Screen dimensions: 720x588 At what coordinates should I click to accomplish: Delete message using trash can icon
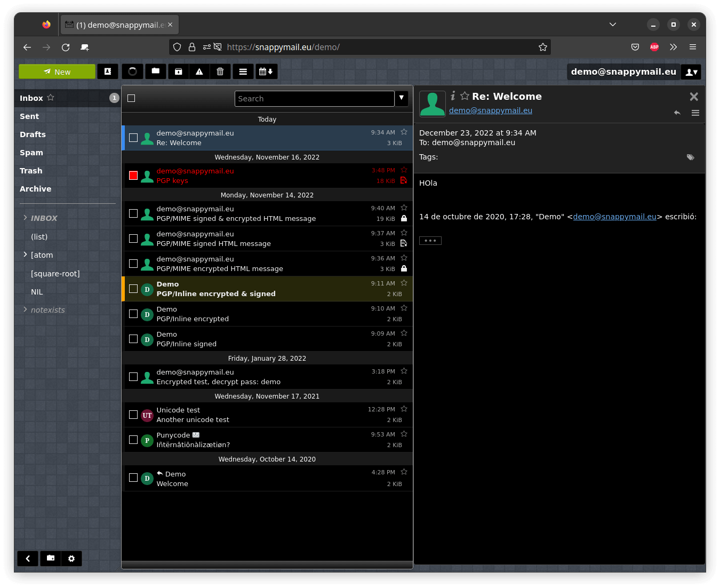pyautogui.click(x=220, y=71)
